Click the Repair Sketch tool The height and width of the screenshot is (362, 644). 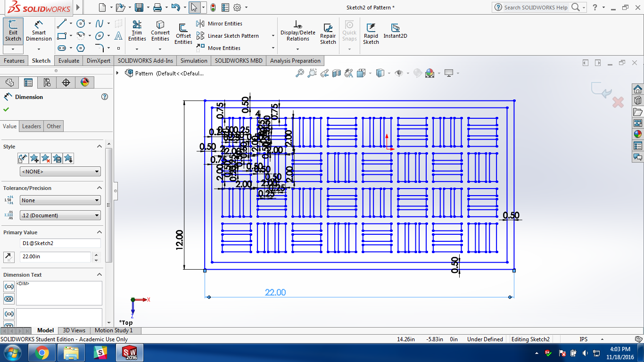pyautogui.click(x=328, y=34)
